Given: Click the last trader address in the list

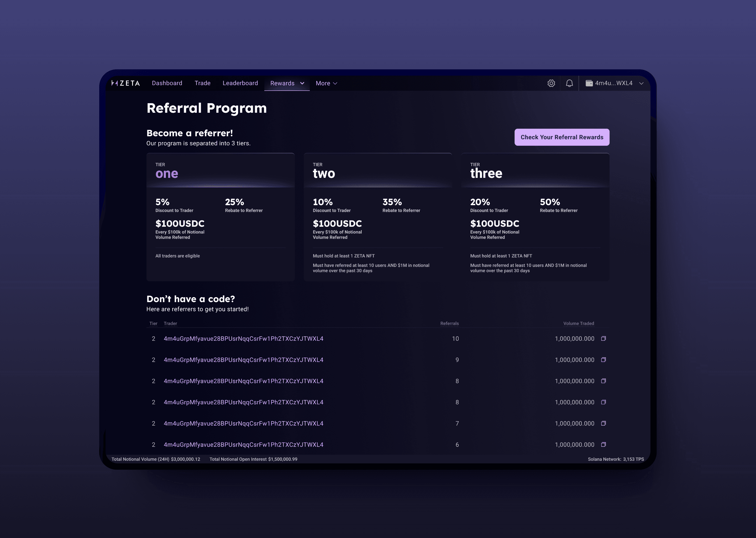Looking at the screenshot, I should [244, 444].
